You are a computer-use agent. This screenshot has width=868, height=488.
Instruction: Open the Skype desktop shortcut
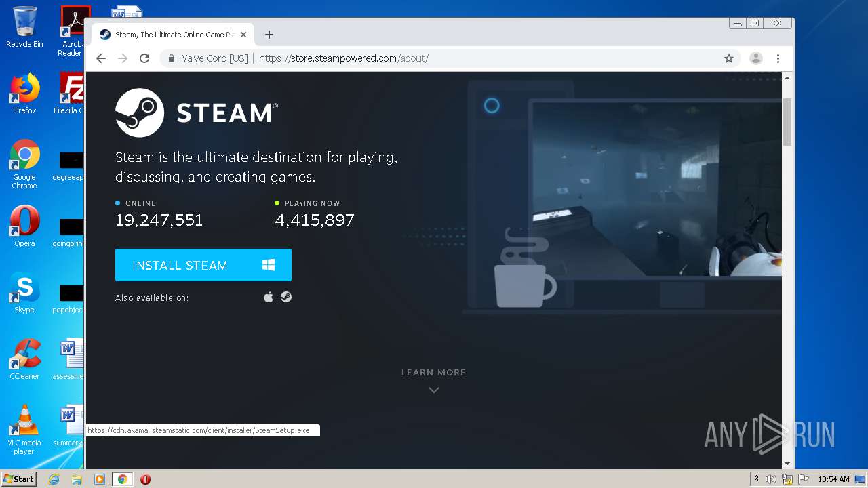click(x=24, y=293)
